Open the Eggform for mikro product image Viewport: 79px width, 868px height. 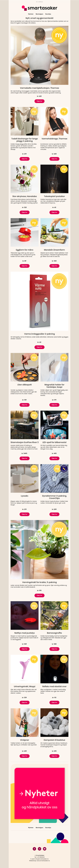[24, 232]
